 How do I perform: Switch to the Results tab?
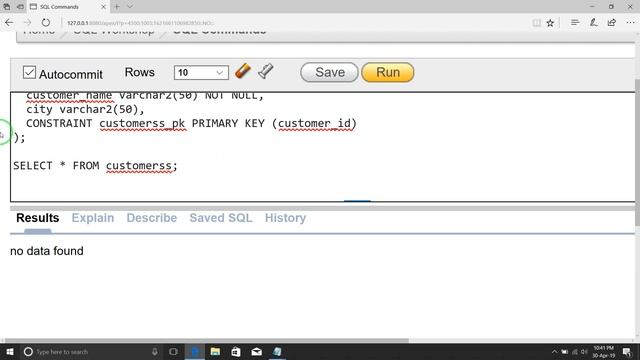tap(38, 218)
